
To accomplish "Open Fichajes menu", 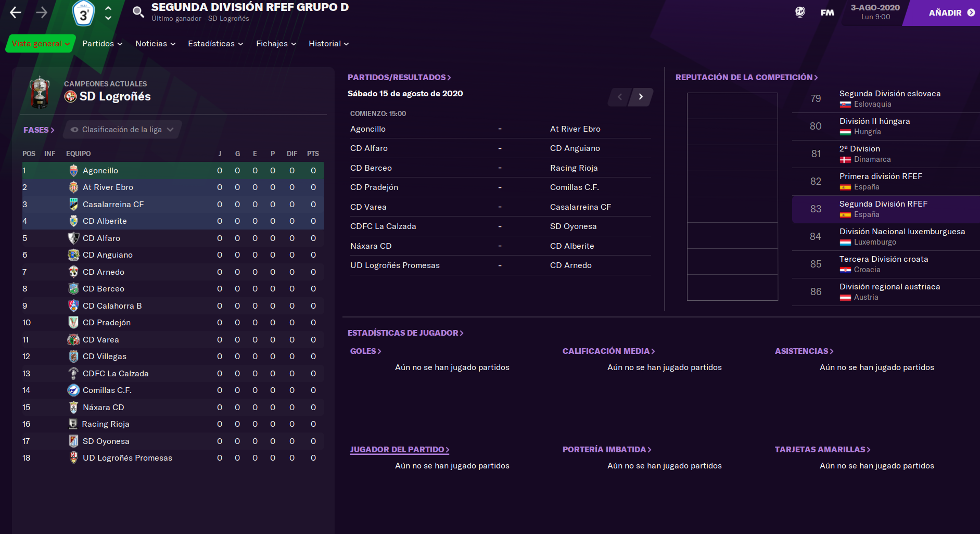I will point(276,44).
